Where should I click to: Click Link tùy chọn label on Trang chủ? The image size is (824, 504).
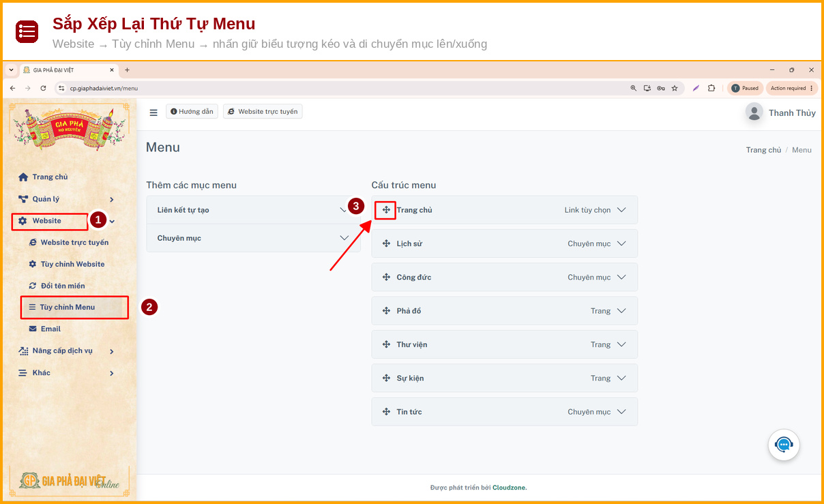[587, 210]
